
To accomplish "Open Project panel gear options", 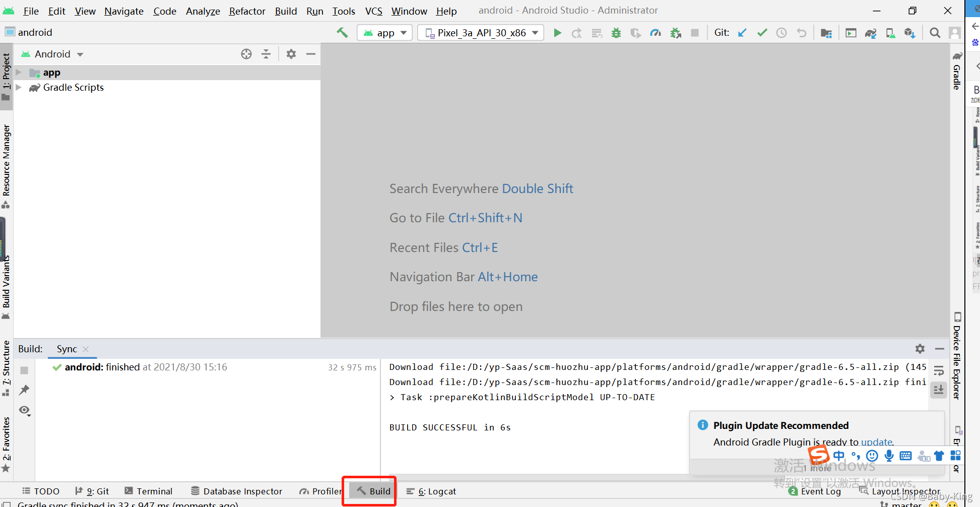I will (291, 54).
